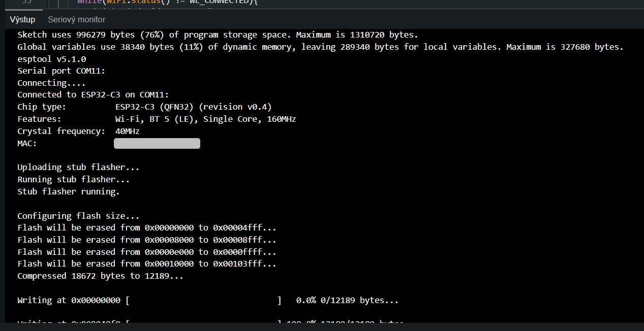Click the 'Configuring flash size...' line
The width and height of the screenshot is (644, 331).
coord(78,216)
